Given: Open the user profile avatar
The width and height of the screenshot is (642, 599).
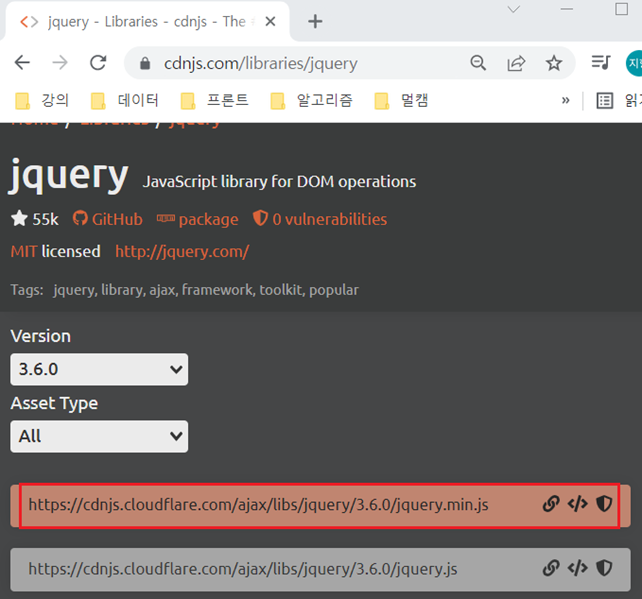Looking at the screenshot, I should click(x=634, y=63).
